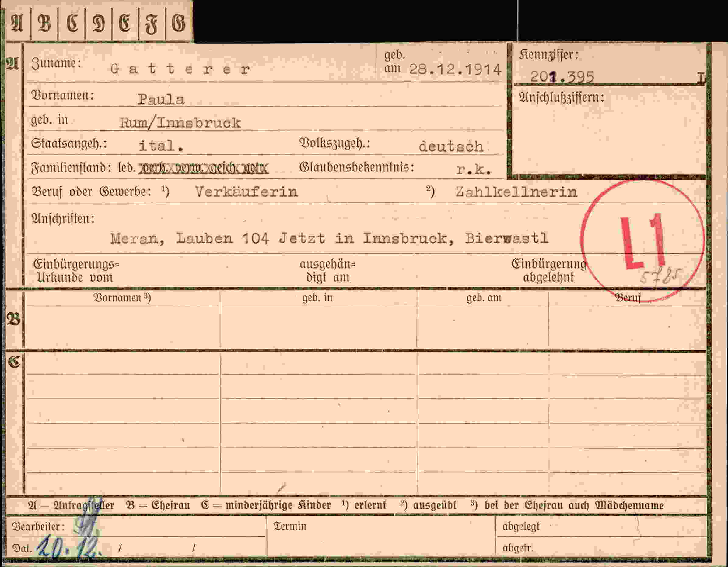Click the 'Termin' label

(290, 526)
